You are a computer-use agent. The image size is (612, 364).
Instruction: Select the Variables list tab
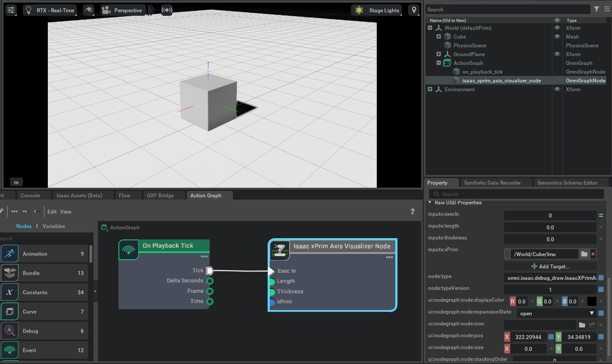point(54,226)
